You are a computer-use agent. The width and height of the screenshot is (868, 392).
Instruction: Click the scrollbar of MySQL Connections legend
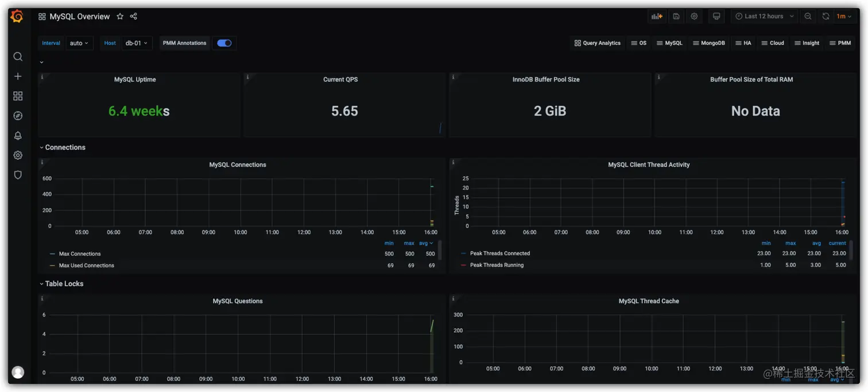(x=440, y=251)
